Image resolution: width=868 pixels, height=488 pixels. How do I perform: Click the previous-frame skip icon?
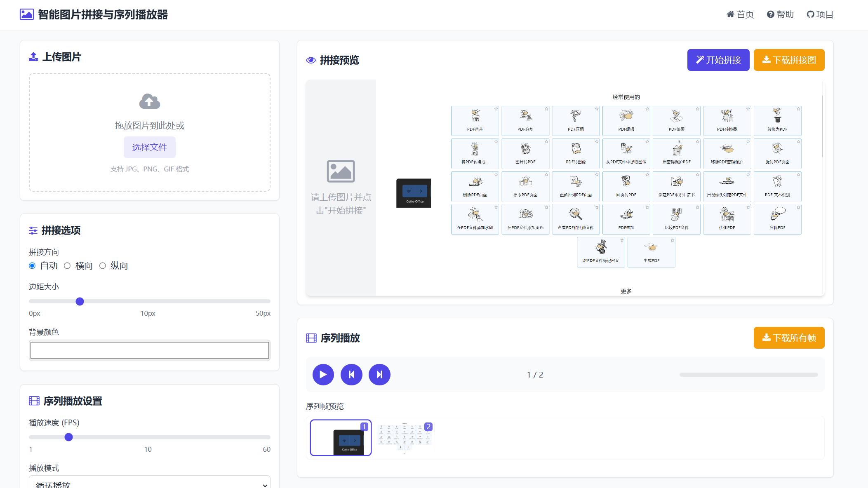pyautogui.click(x=351, y=374)
